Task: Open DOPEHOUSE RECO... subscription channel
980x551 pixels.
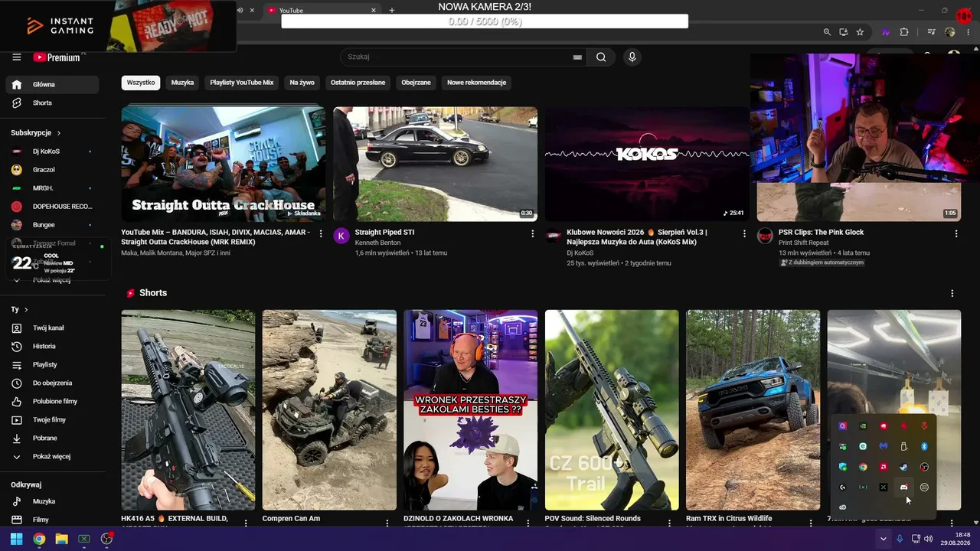Action: coord(52,207)
